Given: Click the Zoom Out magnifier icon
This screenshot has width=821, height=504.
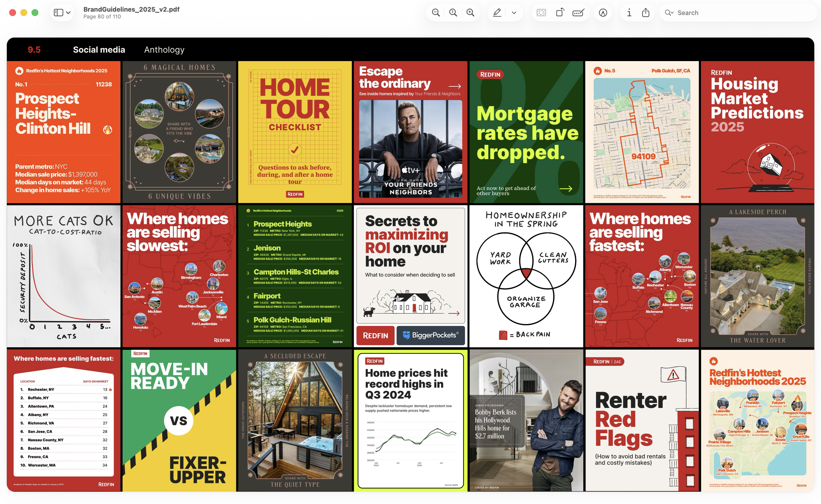Looking at the screenshot, I should (436, 13).
